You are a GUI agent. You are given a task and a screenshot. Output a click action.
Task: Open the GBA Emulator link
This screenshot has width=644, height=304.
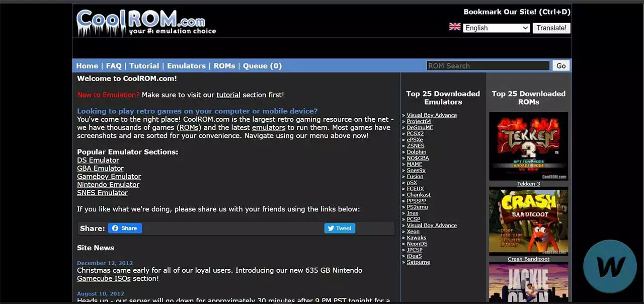click(x=100, y=168)
